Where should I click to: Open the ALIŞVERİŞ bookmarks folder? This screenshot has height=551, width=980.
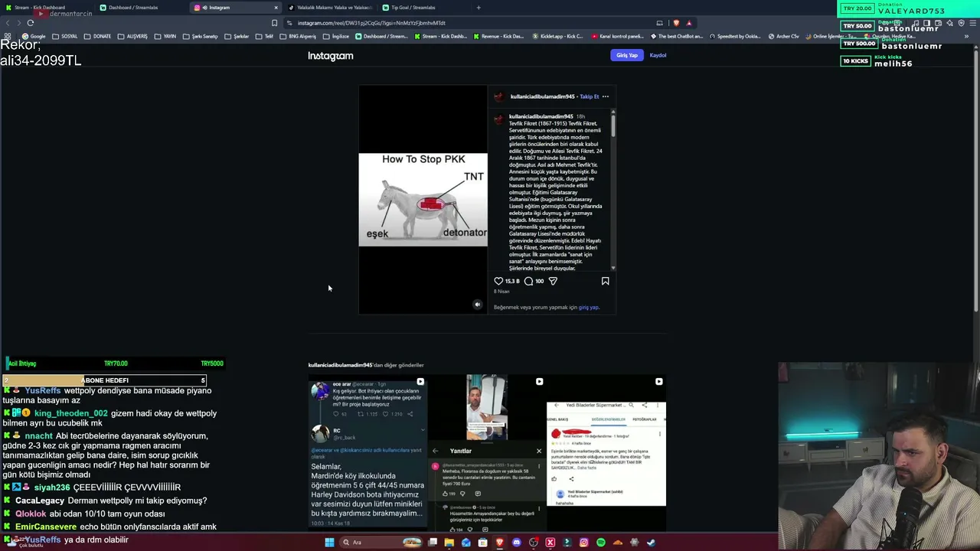coord(132,36)
